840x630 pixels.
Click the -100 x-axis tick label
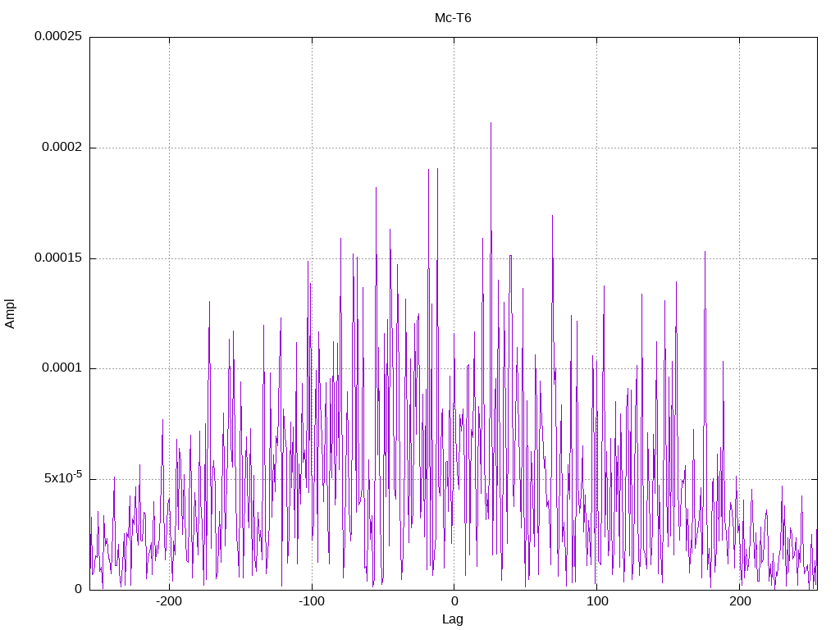pos(311,601)
